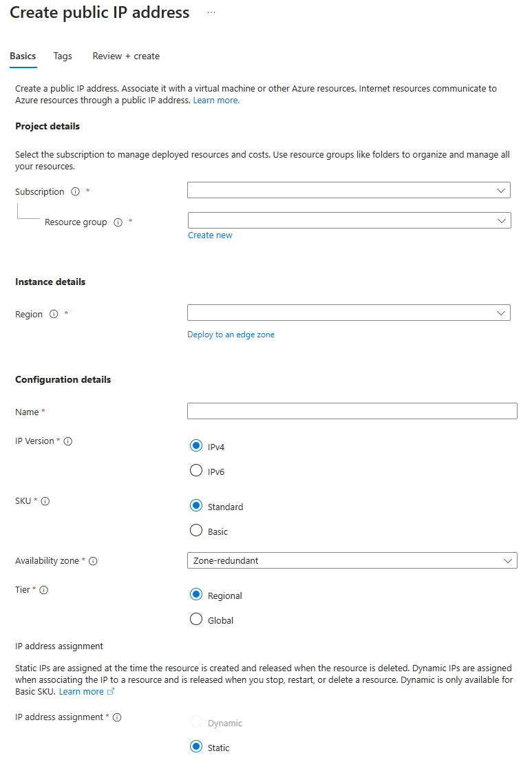Open the Availability zone dropdown

pos(352,560)
